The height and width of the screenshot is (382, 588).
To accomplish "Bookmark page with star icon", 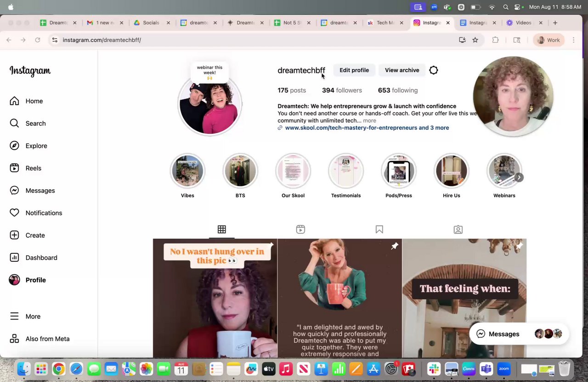I will click(x=475, y=40).
